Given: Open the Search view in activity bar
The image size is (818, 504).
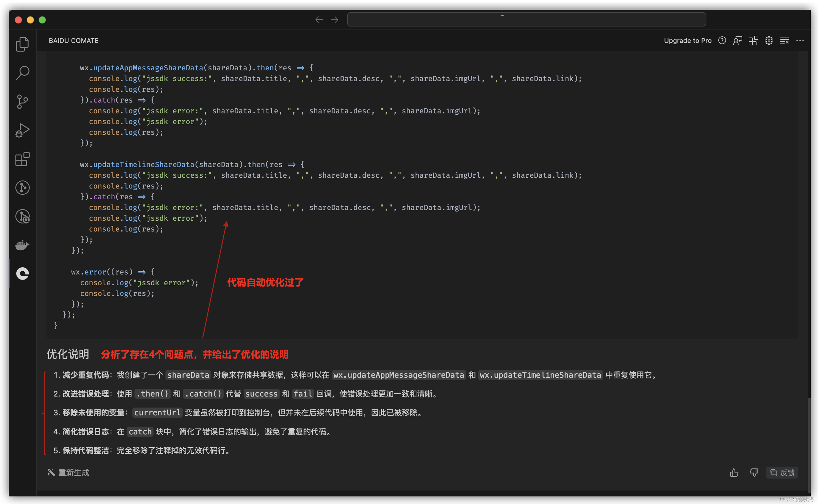Looking at the screenshot, I should point(22,73).
